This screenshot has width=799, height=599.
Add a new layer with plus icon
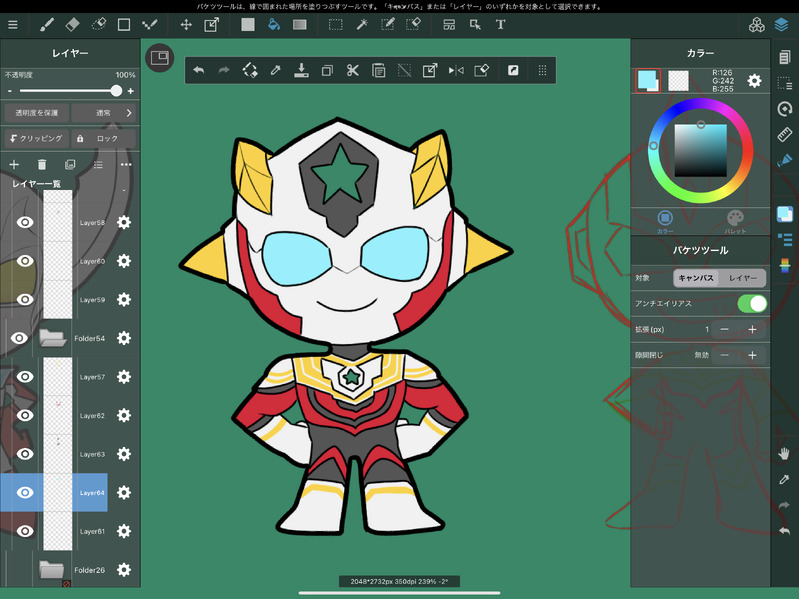click(14, 164)
